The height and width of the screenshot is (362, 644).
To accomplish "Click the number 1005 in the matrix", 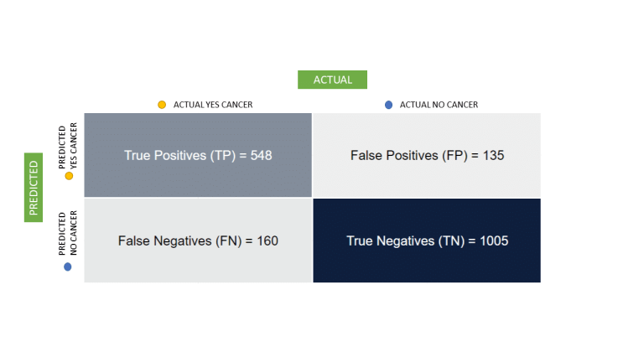I will tap(494, 240).
